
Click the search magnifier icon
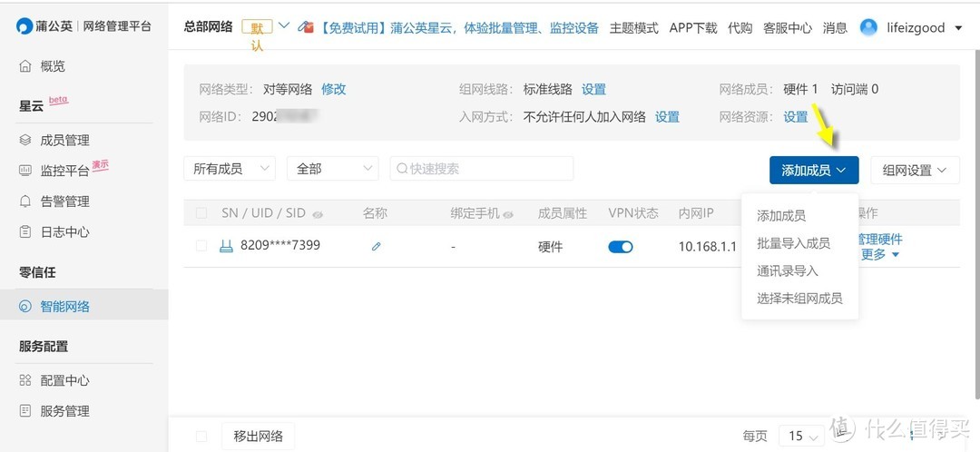pyautogui.click(x=402, y=169)
